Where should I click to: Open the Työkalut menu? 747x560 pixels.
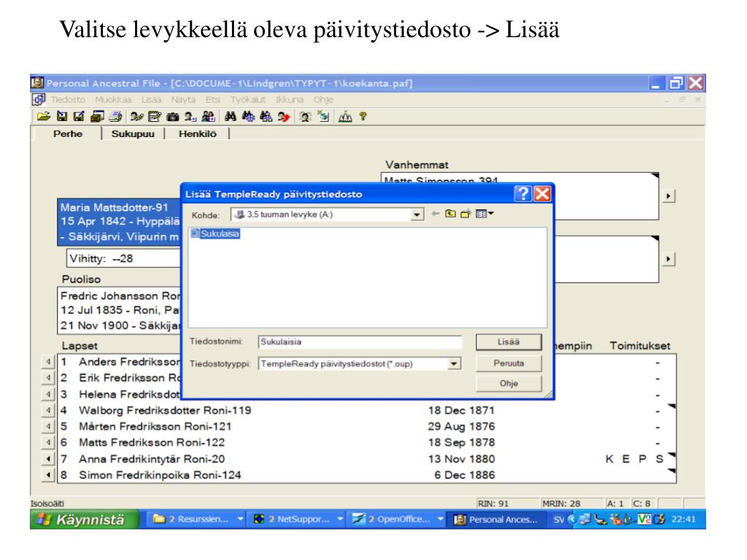248,99
